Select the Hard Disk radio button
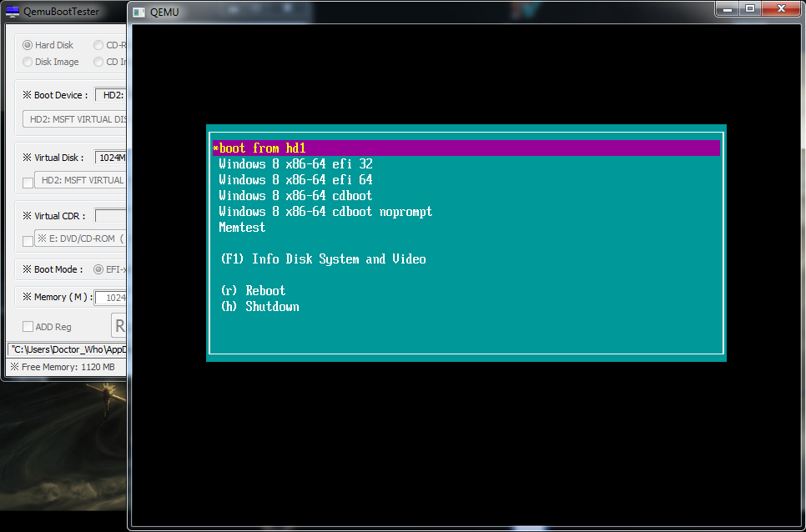The width and height of the screenshot is (806, 532). point(28,45)
